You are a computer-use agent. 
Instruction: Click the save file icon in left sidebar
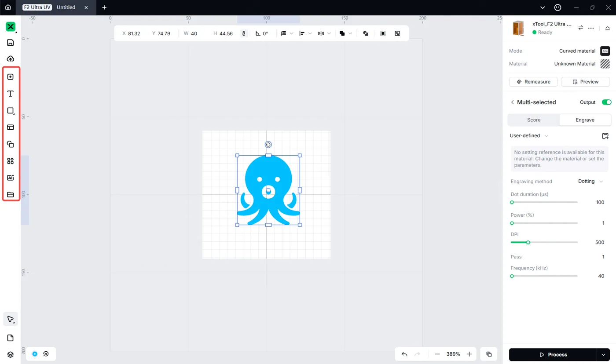tap(11, 43)
